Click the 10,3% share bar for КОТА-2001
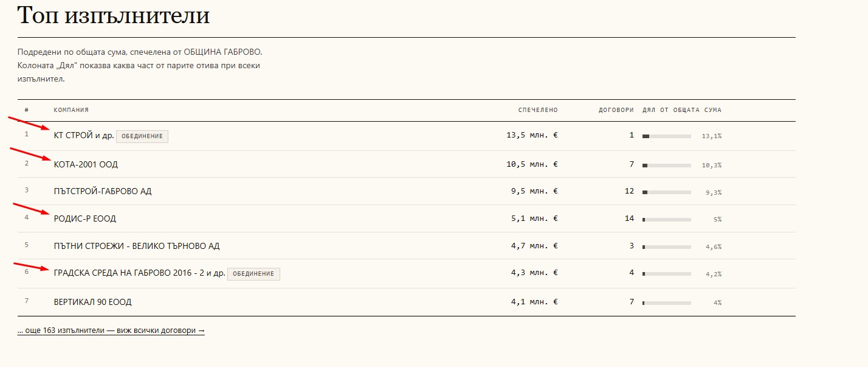This screenshot has width=868, height=367. 667,166
